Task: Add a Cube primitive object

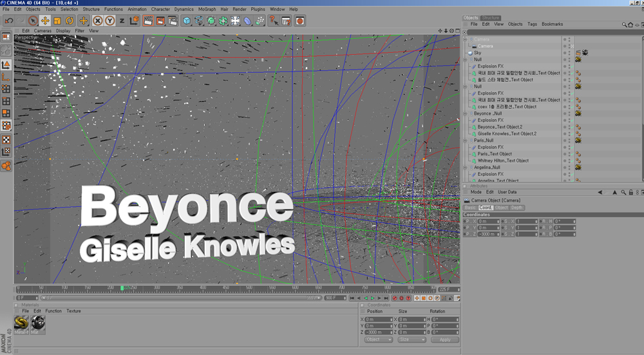Action: 187,21
